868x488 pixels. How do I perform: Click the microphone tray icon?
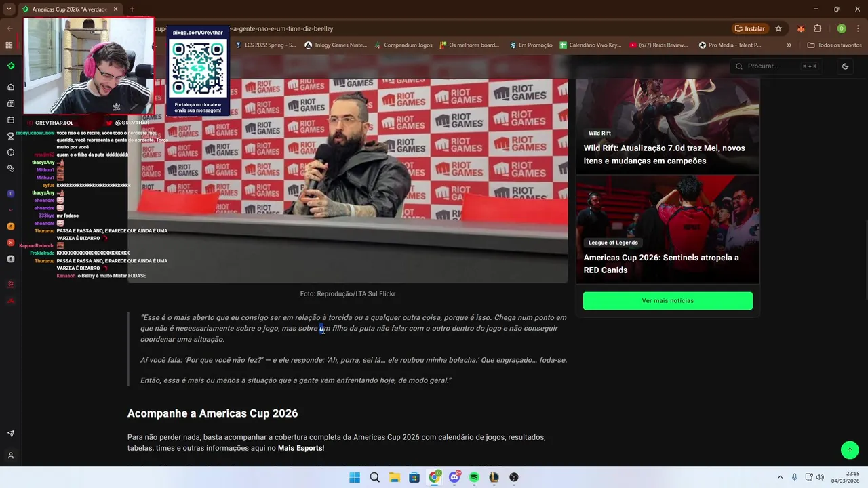point(795,478)
